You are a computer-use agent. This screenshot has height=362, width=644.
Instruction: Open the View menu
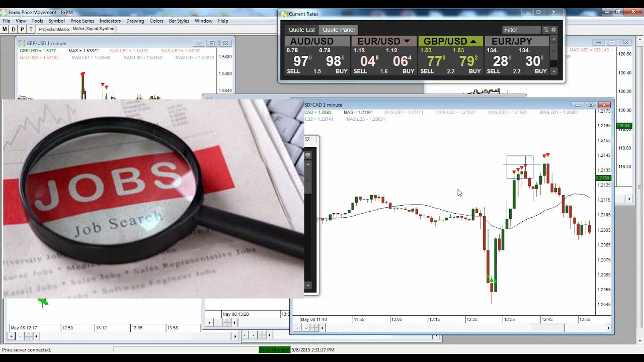(x=21, y=21)
